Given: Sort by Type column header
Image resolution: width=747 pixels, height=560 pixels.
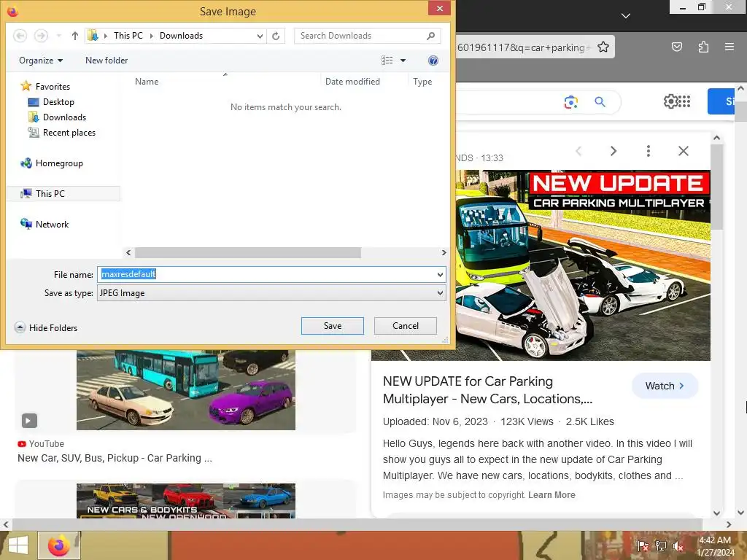Looking at the screenshot, I should tap(422, 82).
